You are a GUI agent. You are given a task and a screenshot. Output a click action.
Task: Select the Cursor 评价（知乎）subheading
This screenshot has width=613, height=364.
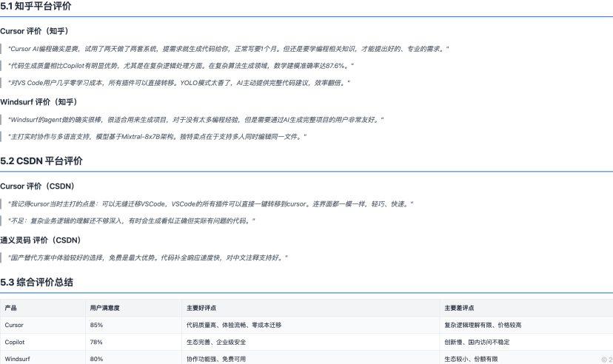coord(34,31)
